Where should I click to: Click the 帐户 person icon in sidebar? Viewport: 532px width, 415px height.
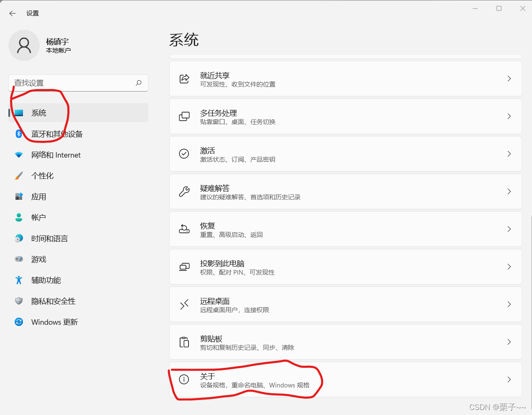click(19, 217)
